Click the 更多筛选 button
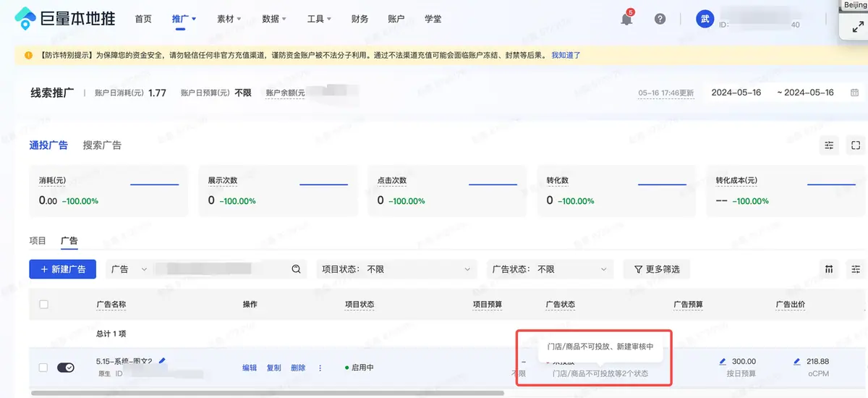868x398 pixels. click(x=657, y=269)
